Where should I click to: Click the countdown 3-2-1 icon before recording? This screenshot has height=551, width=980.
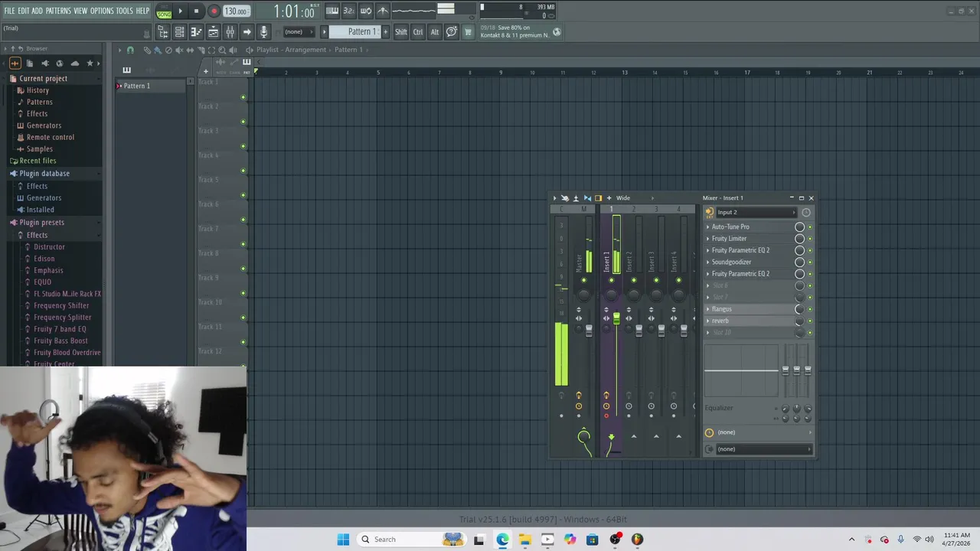pos(348,11)
